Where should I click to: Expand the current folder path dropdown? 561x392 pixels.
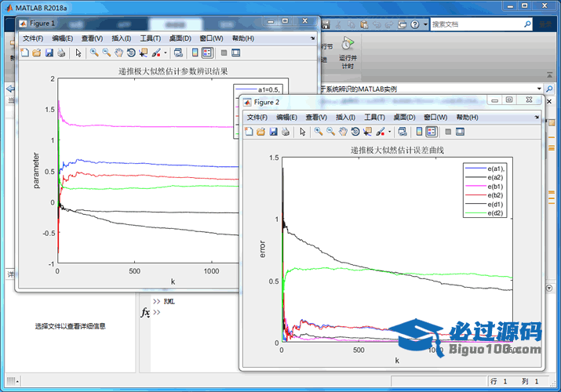tap(540, 89)
